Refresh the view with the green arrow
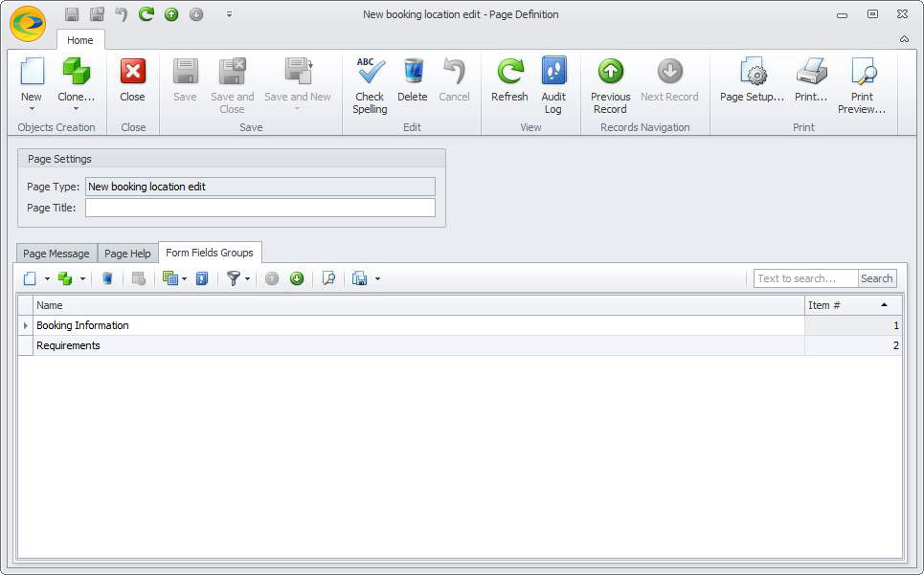 click(509, 71)
